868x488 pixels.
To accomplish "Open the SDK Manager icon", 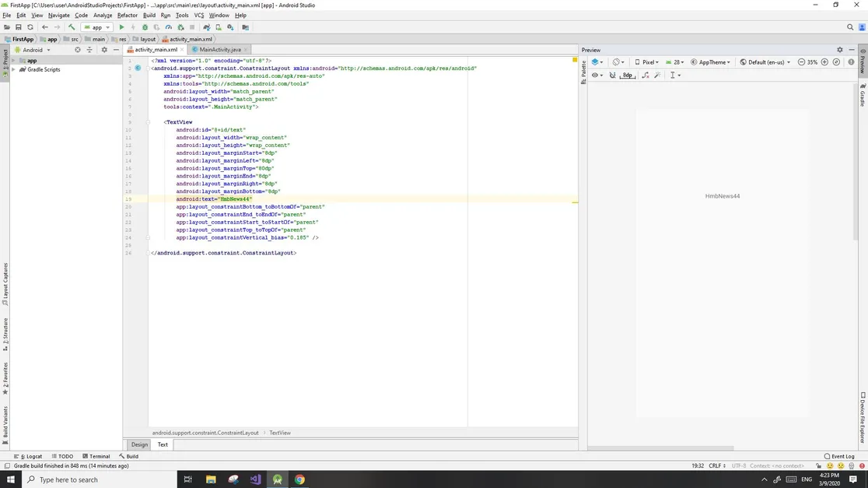I will (230, 27).
